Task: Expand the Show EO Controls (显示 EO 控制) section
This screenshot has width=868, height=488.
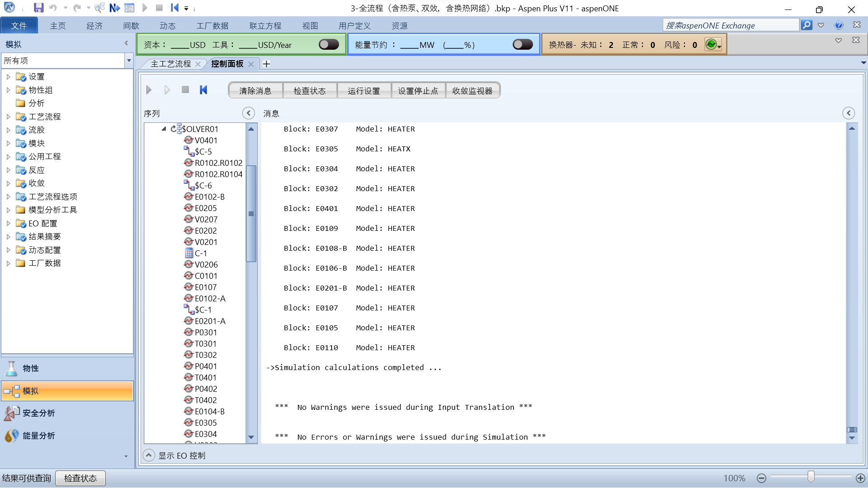Action: coord(149,455)
